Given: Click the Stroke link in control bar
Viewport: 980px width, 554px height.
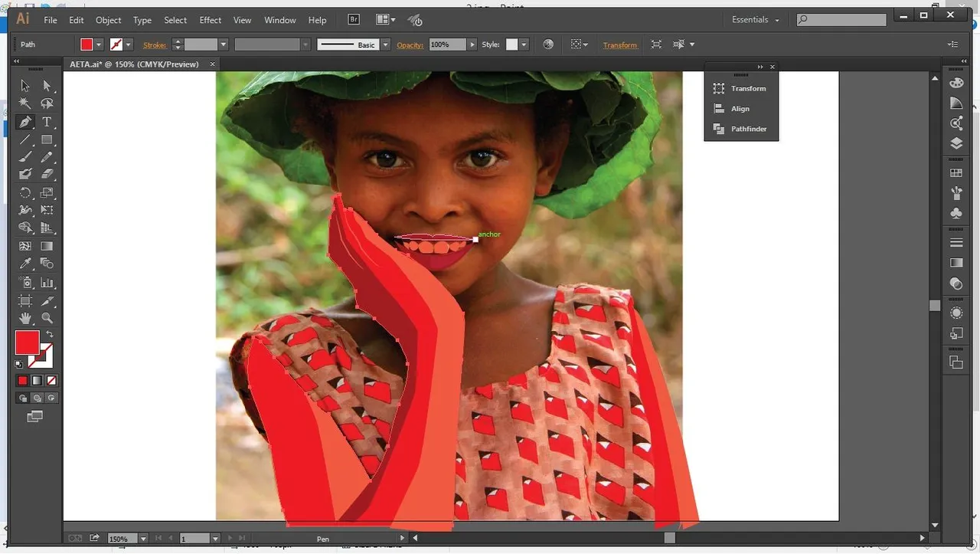Looking at the screenshot, I should click(155, 45).
